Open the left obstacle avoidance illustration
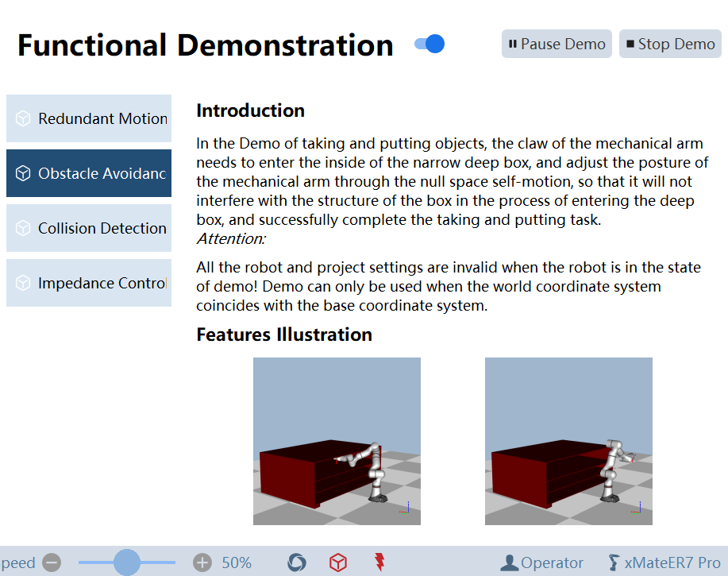This screenshot has height=576, width=728. pyautogui.click(x=337, y=441)
